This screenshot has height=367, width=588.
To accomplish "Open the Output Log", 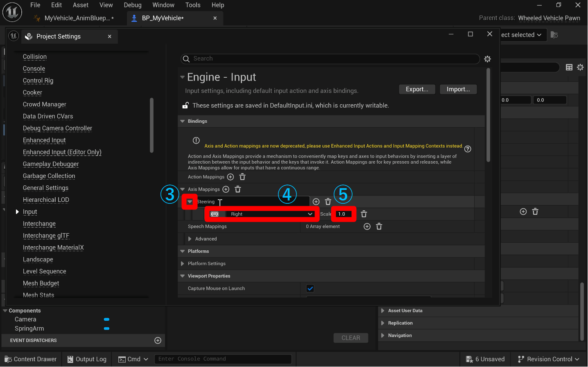I will [x=87, y=359].
